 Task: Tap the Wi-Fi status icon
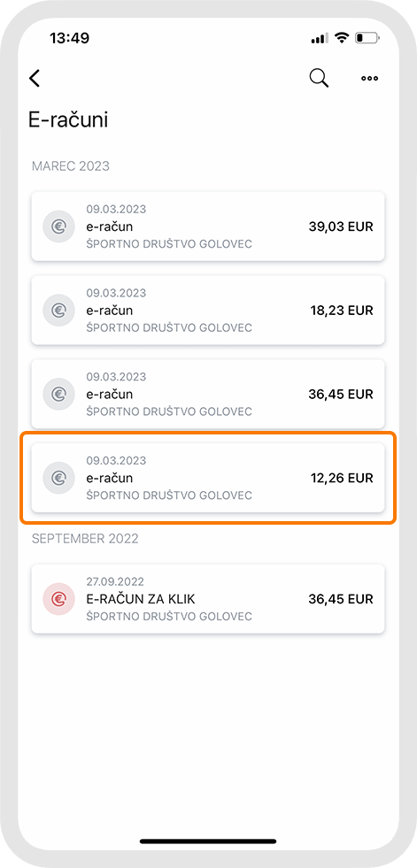[343, 38]
